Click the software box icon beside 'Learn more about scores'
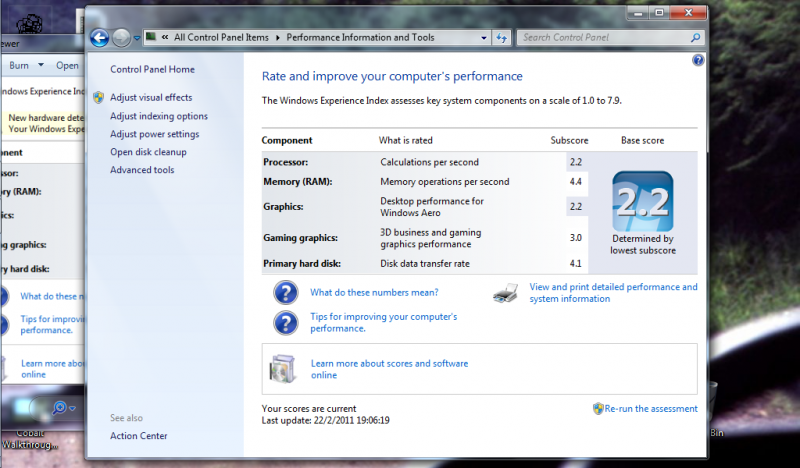This screenshot has height=468, width=800. click(283, 369)
